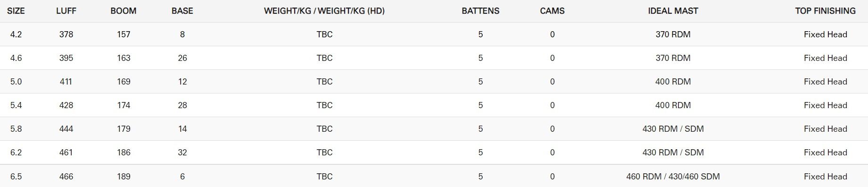Click the 460 RDM / 430/460 SDM cell
The width and height of the screenshot is (868, 187).
tap(673, 177)
